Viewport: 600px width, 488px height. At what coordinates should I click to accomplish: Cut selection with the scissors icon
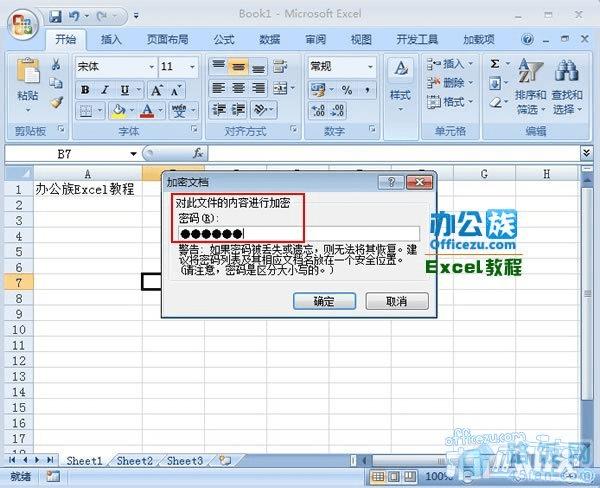click(x=56, y=64)
